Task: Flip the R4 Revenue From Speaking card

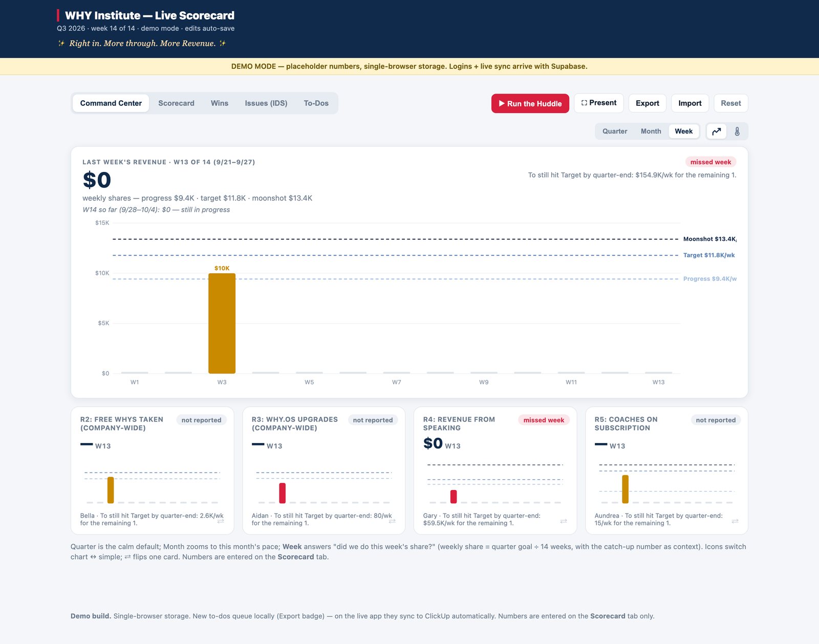Action: click(564, 521)
